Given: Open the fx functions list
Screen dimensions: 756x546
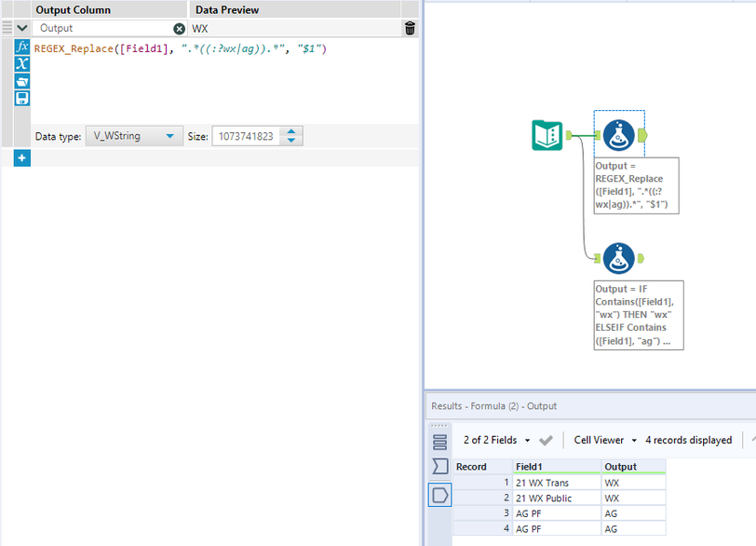Looking at the screenshot, I should coord(22,47).
